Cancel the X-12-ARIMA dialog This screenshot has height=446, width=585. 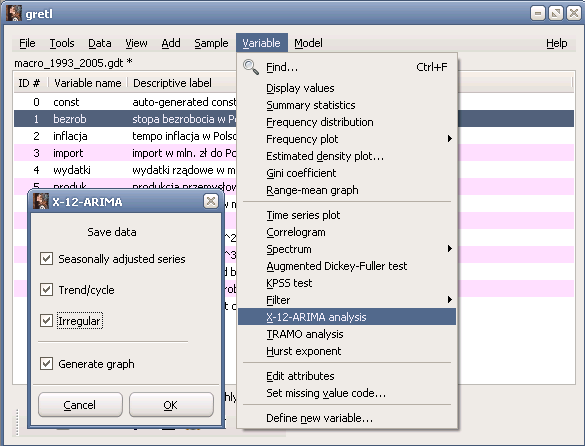pos(80,405)
